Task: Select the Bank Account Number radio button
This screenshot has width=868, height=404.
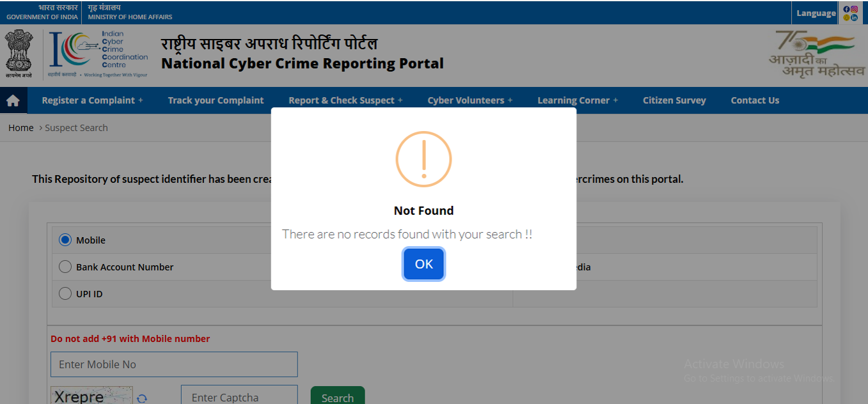Action: pyautogui.click(x=65, y=267)
